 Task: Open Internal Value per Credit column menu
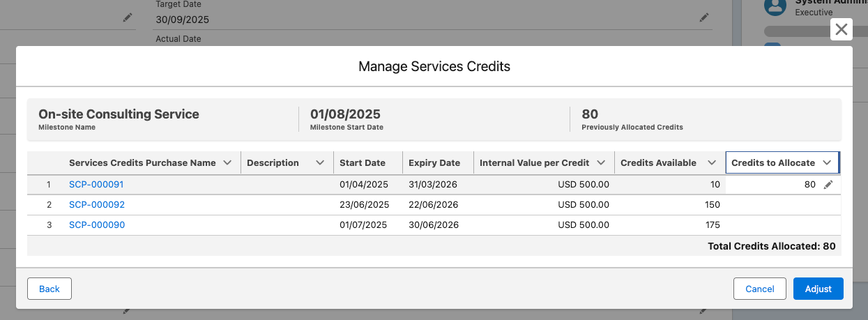pyautogui.click(x=601, y=163)
